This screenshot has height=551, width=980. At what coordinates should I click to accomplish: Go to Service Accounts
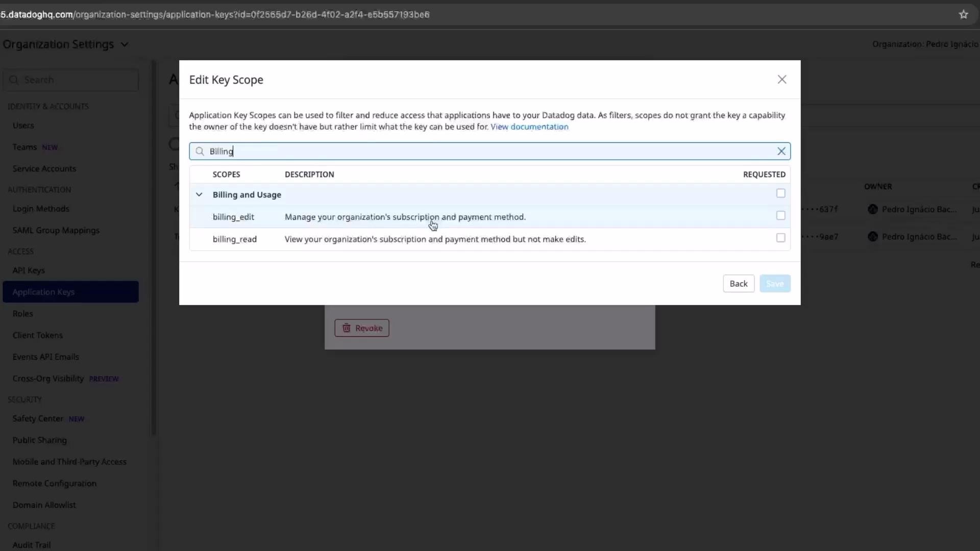tap(44, 168)
